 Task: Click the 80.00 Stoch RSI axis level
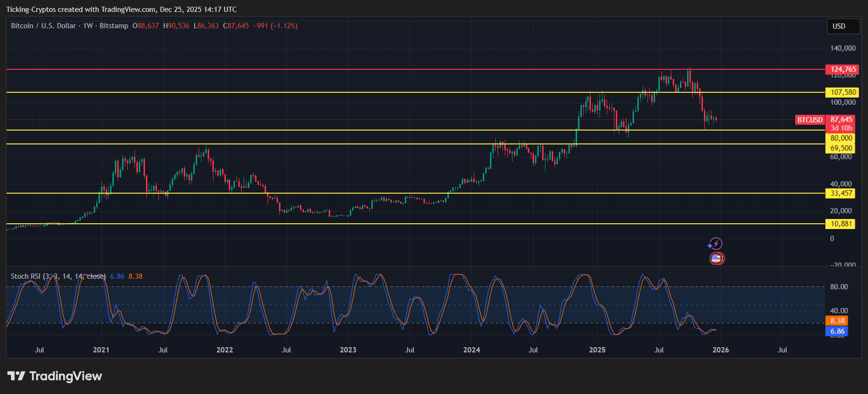(839, 287)
